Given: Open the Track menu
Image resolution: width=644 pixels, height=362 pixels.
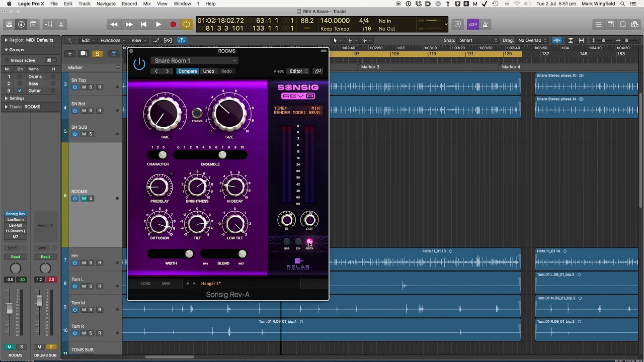Looking at the screenshot, I should [85, 4].
